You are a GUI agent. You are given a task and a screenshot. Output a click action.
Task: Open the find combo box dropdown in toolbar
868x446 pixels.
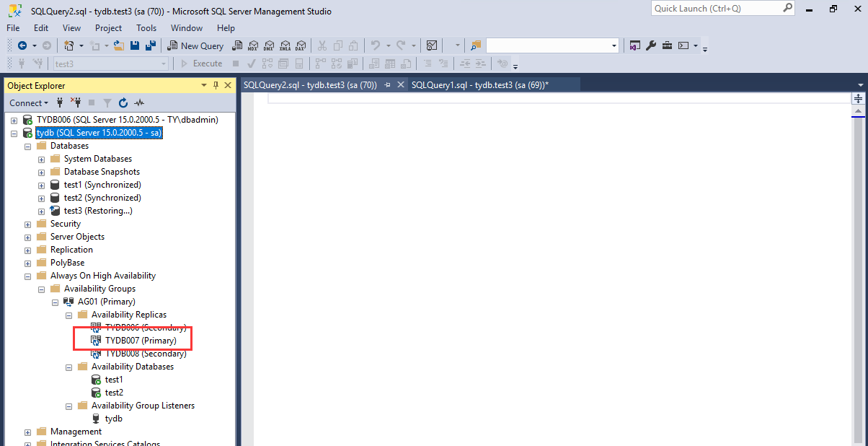[x=614, y=45]
